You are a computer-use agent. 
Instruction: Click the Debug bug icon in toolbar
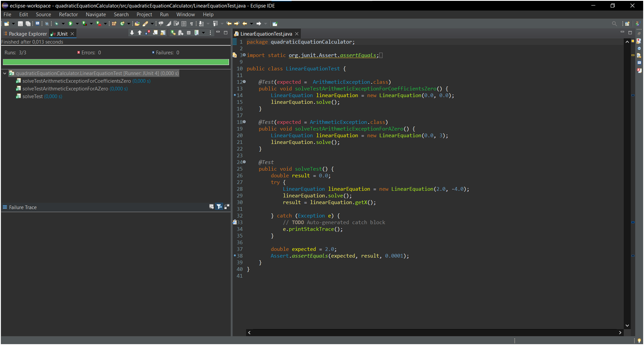click(56, 24)
